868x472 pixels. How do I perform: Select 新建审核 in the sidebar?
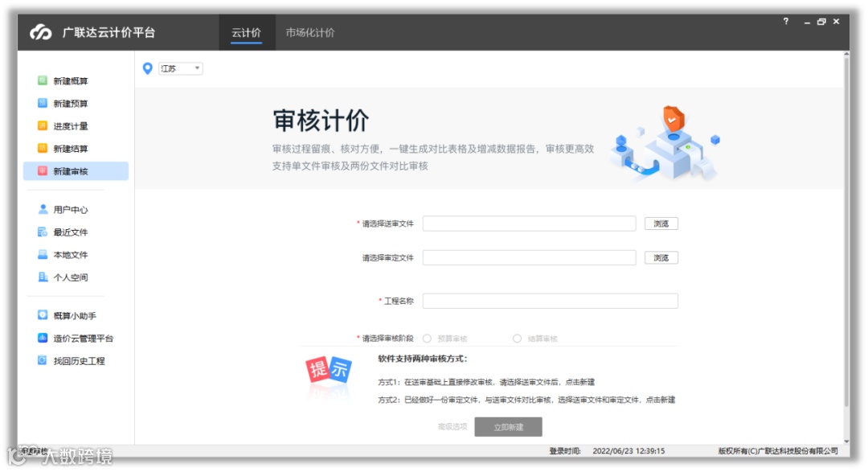[76, 171]
